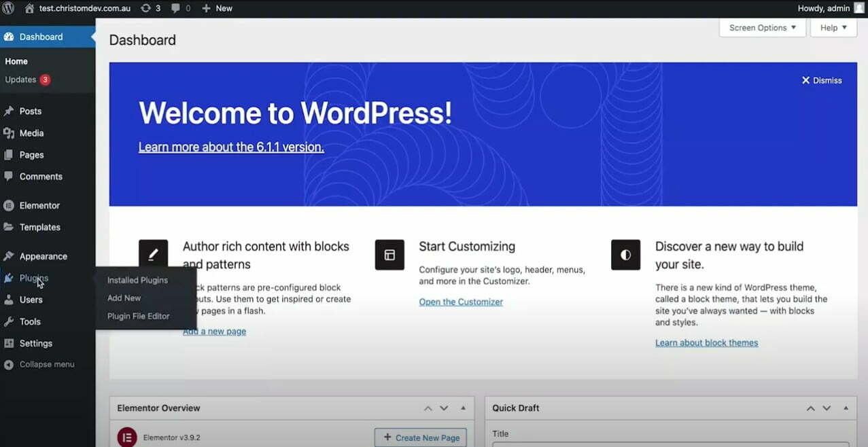This screenshot has width=868, height=447.
Task: Open the Posts menu label
Action: coord(31,111)
